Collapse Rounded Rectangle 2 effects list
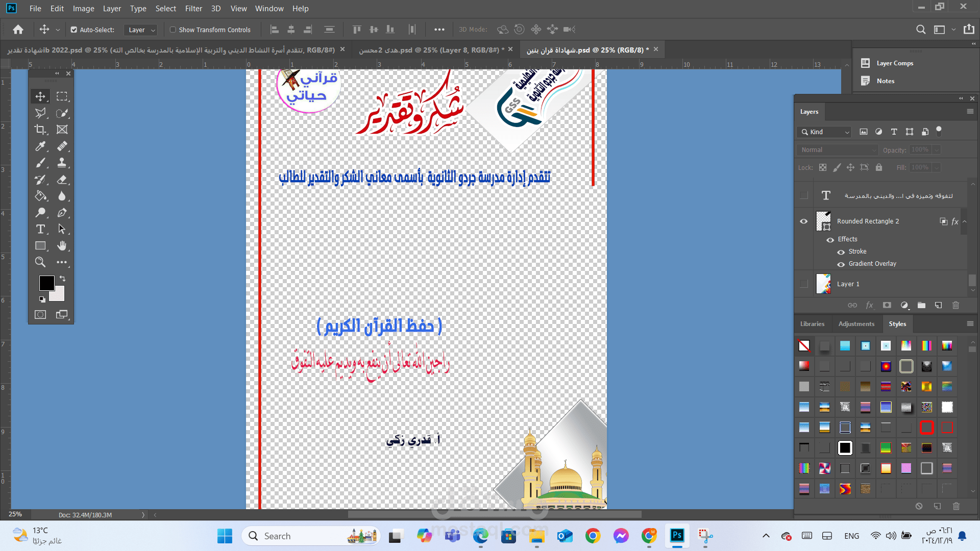Image resolution: width=980 pixels, height=551 pixels. [x=965, y=221]
